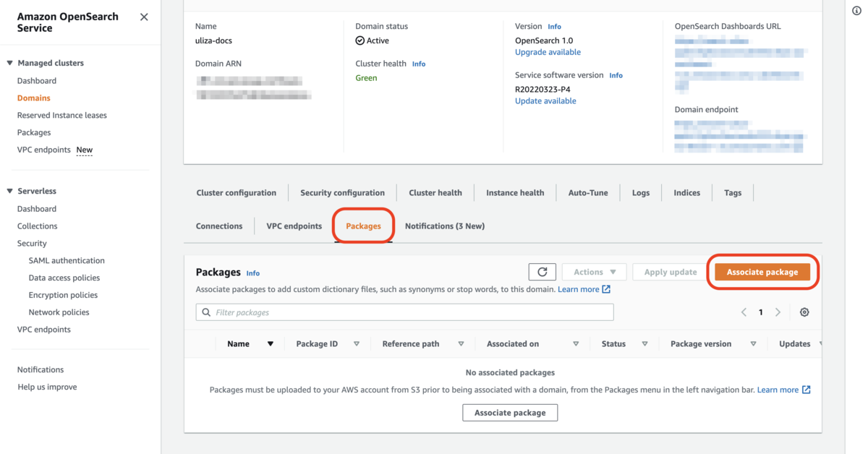868x454 pixels.
Task: Go to previous page of packages
Action: tap(744, 312)
